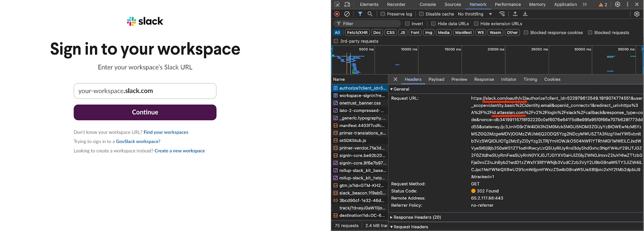Screen dimensions: 644x231
Task: Select slack_beacon.1f9ab0 request row
Action: [x=360, y=193]
